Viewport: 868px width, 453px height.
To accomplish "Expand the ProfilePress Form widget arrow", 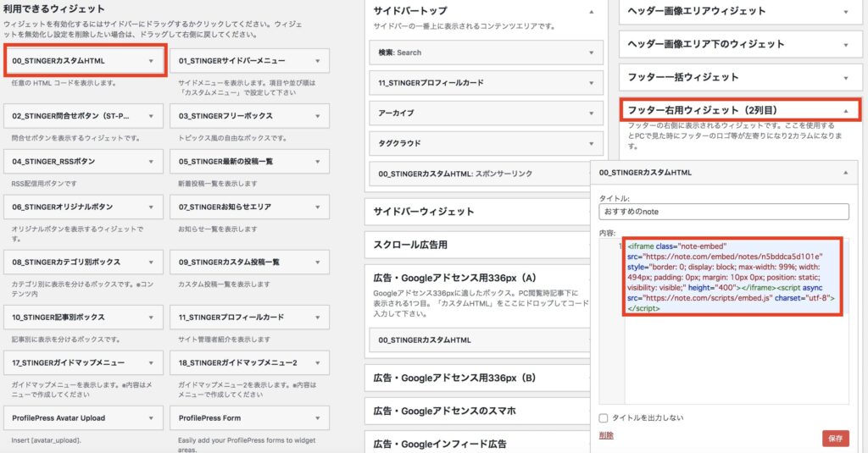I will (318, 418).
